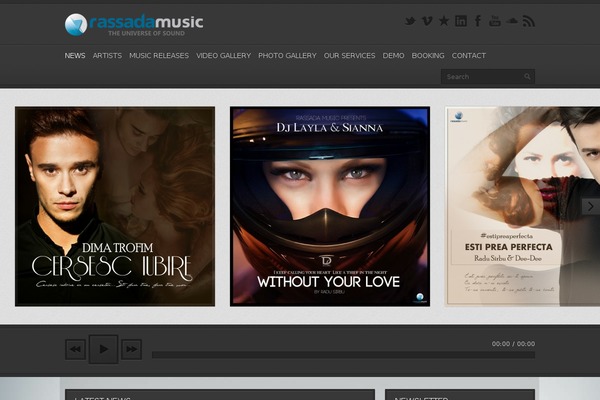Open the LinkedIn social icon
The height and width of the screenshot is (400, 600).
tap(461, 21)
